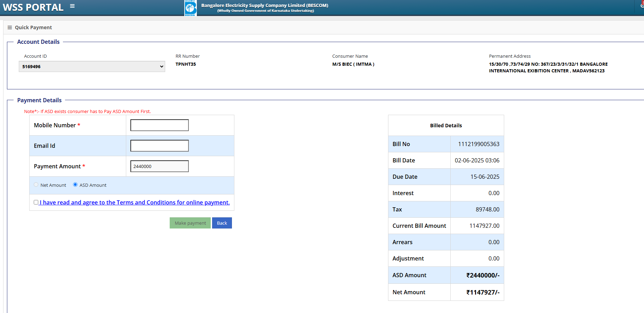This screenshot has height=313, width=644.
Task: Click the red ASD note text
Action: (87, 111)
